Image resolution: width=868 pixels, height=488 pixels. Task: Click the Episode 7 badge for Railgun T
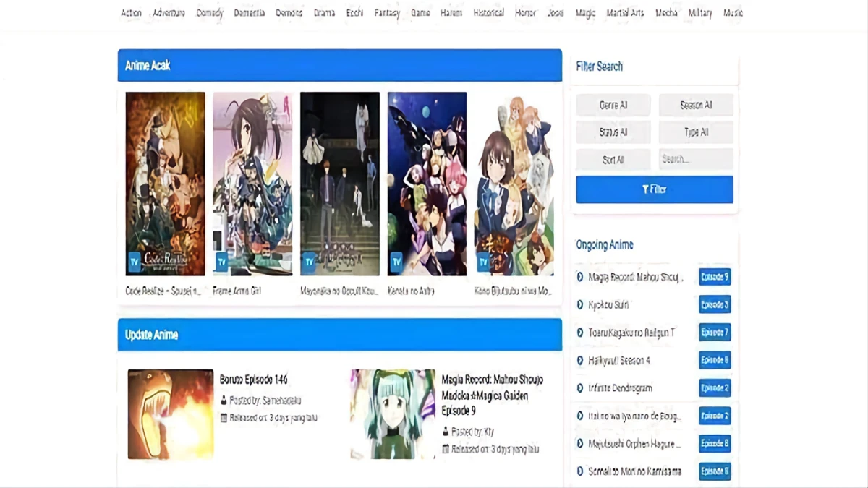[x=715, y=333]
